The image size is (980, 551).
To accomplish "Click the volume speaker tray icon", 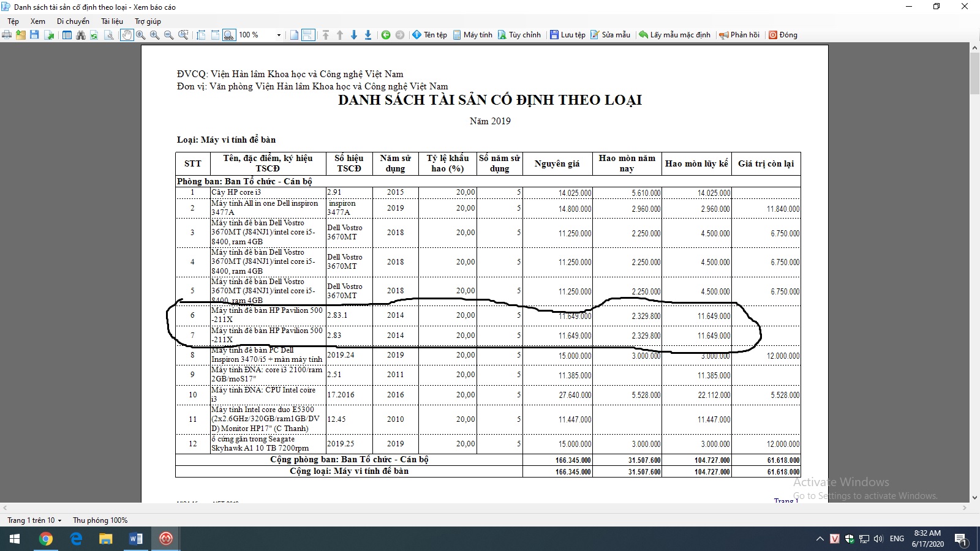I will [x=879, y=539].
